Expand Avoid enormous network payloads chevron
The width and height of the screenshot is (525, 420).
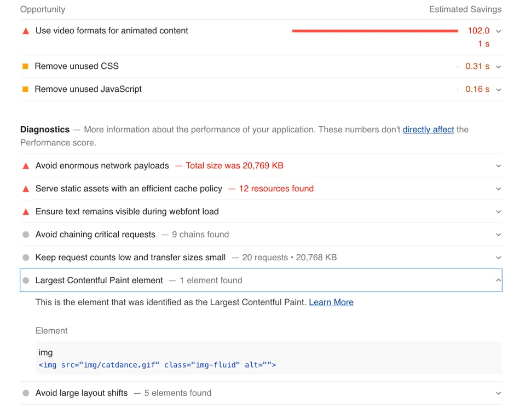click(x=498, y=166)
